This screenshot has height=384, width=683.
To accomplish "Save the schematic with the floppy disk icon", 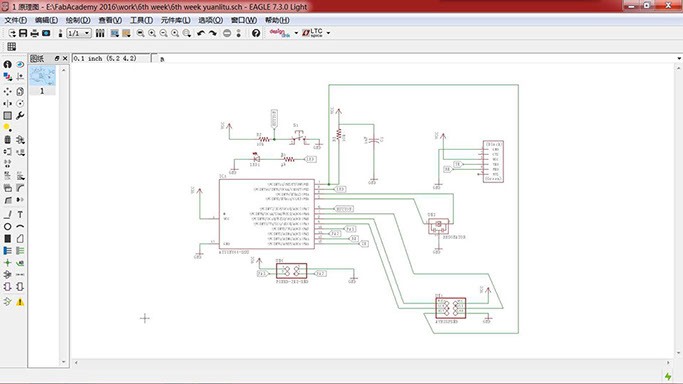I will point(23,33).
